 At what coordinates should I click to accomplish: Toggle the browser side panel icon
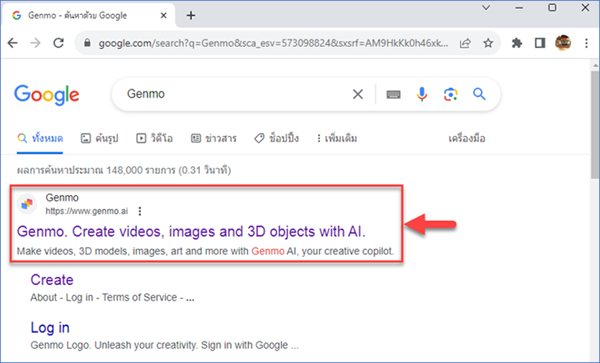click(540, 43)
